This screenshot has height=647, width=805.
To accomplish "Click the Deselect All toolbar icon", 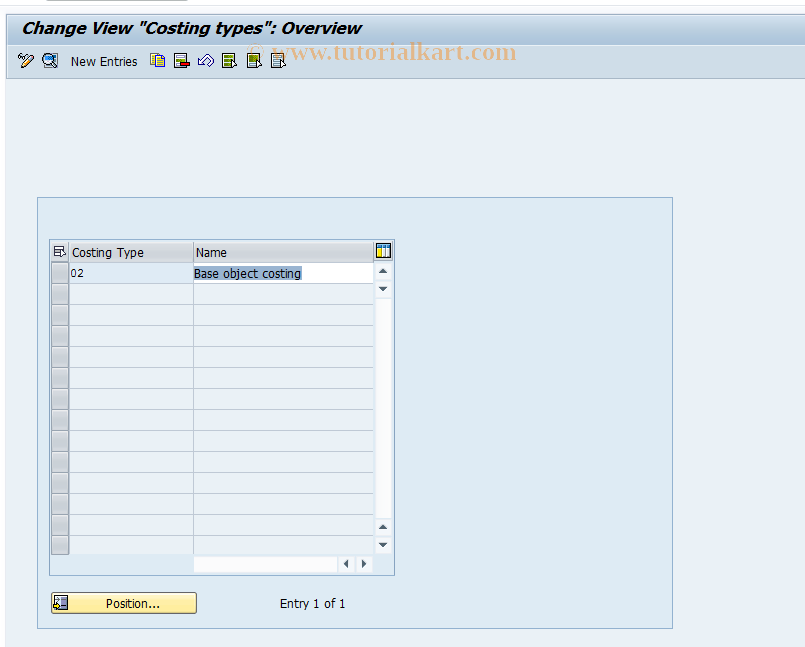I will 277,61.
